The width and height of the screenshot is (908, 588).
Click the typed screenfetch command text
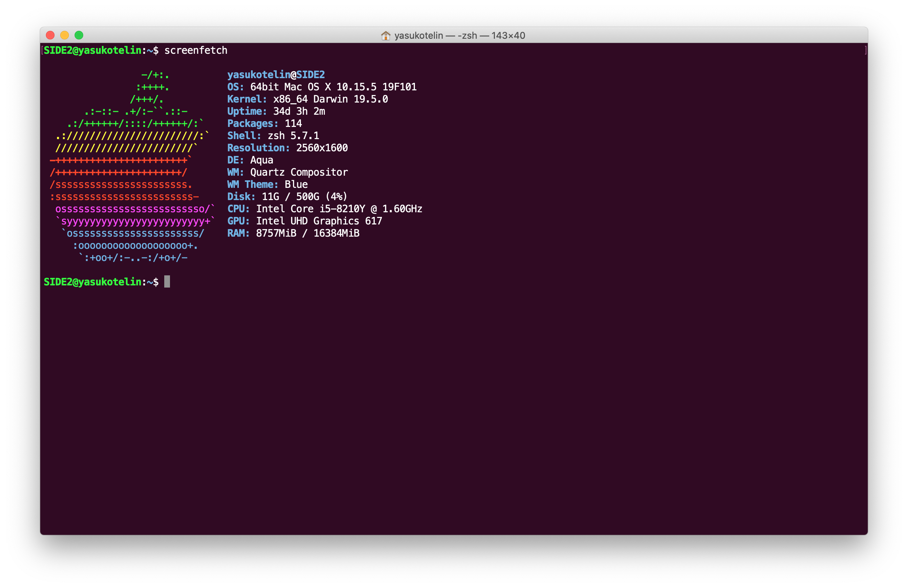tap(196, 50)
